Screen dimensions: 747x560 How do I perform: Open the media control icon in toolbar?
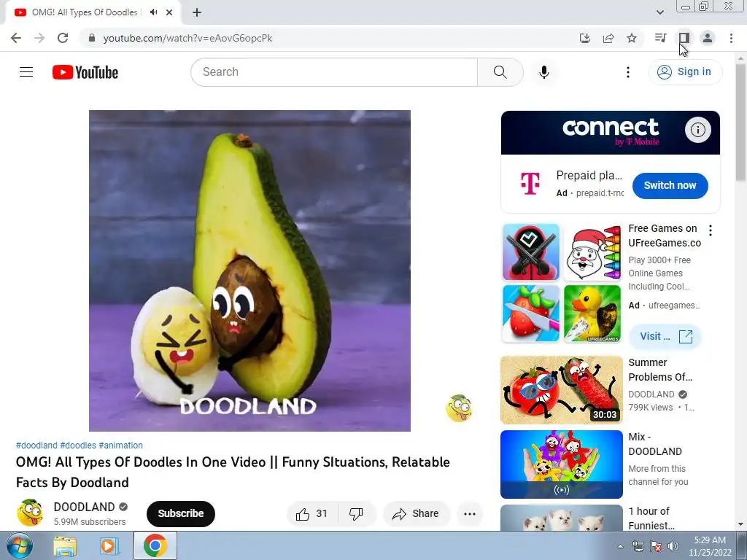(x=660, y=38)
